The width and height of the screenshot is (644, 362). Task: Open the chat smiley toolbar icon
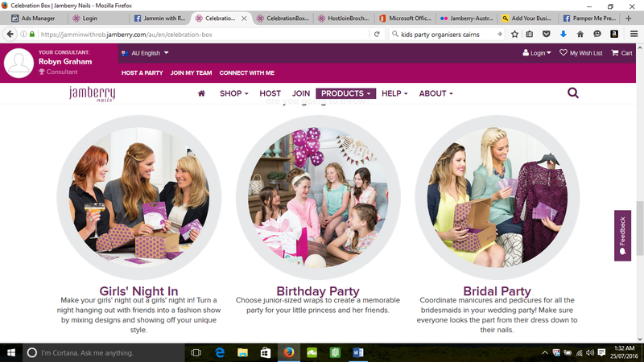tap(597, 34)
